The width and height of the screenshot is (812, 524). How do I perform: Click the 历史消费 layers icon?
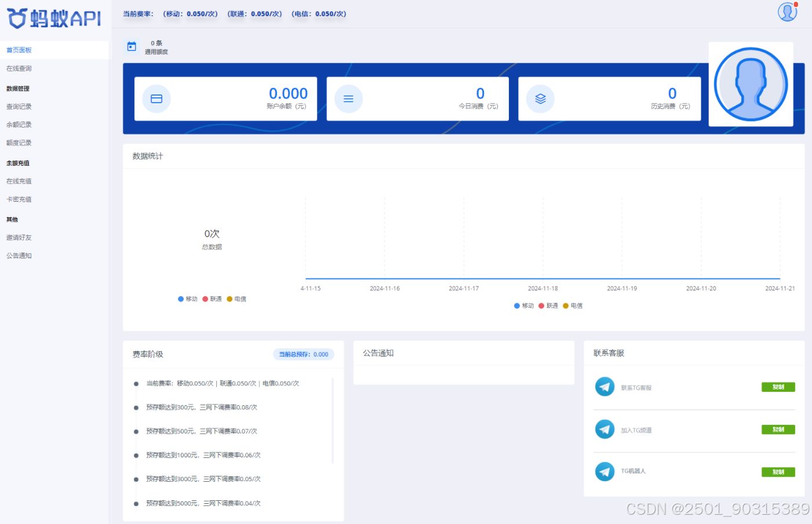[x=540, y=99]
